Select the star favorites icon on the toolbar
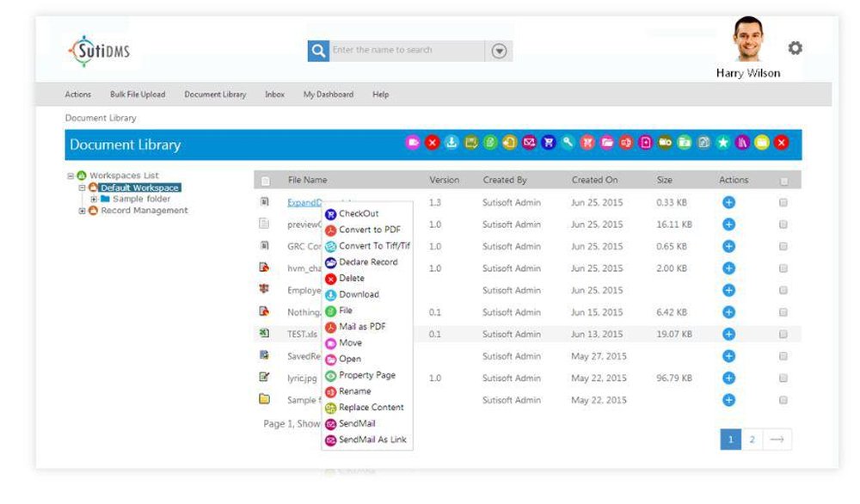 pyautogui.click(x=722, y=142)
